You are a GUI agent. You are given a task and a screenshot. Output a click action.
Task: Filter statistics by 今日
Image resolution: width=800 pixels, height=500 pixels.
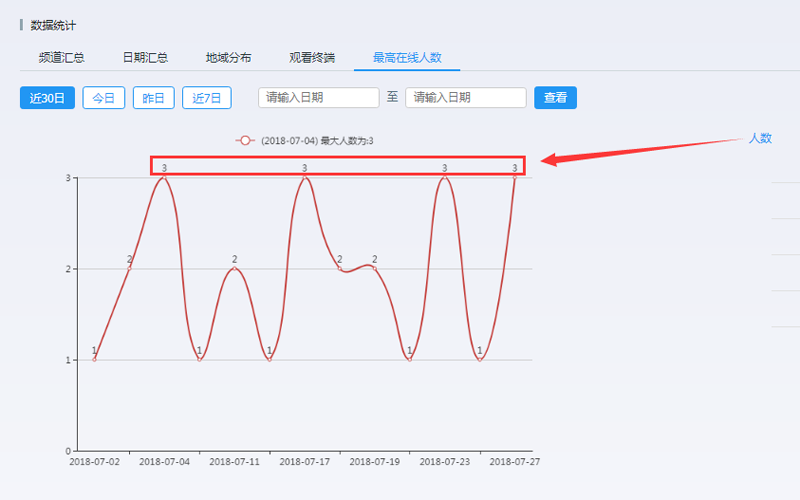103,98
